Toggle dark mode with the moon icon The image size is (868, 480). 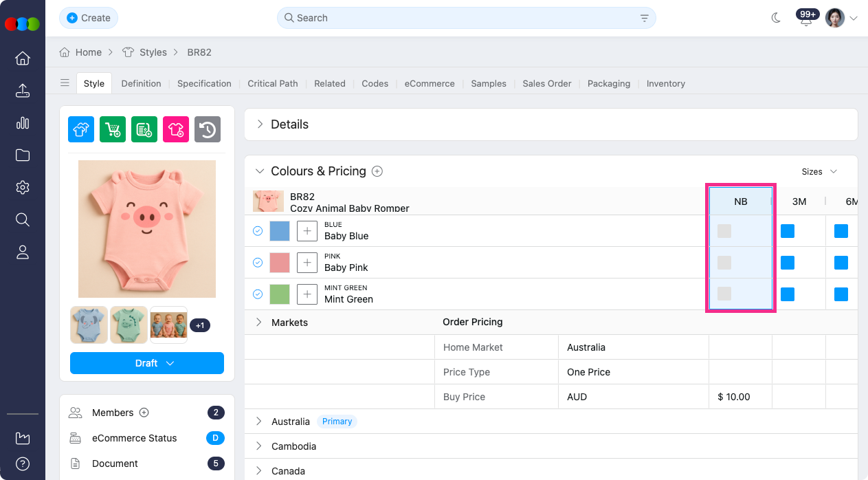(776, 18)
